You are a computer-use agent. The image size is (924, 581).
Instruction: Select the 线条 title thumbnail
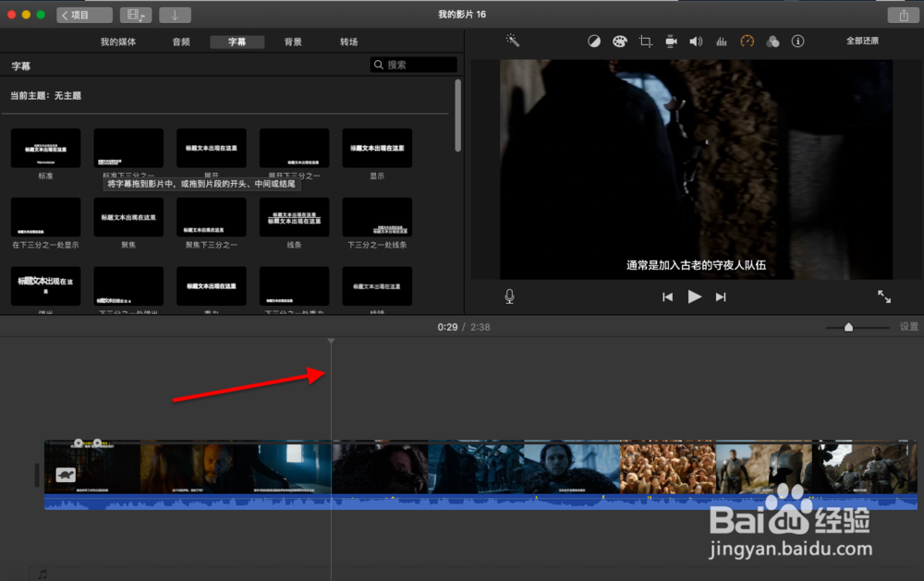(294, 217)
